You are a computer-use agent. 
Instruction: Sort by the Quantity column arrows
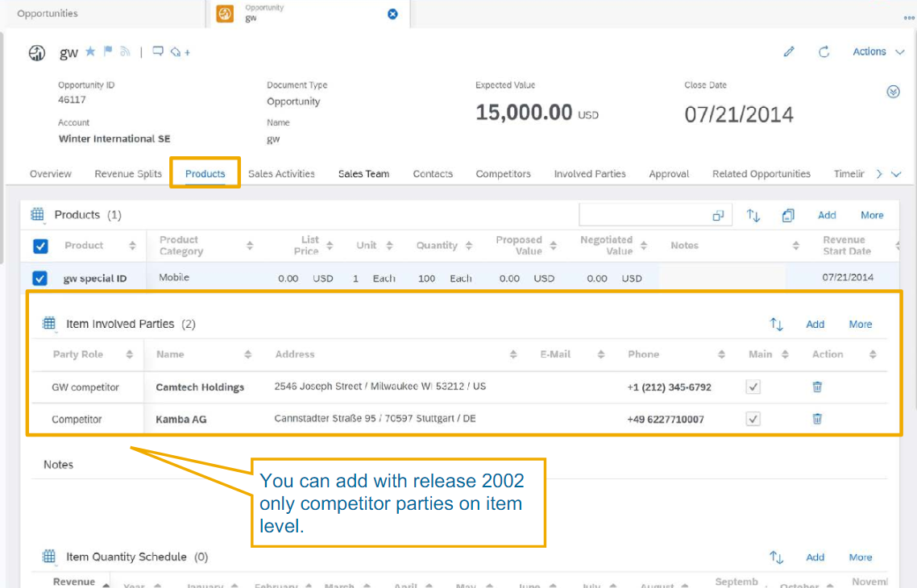[x=468, y=246]
